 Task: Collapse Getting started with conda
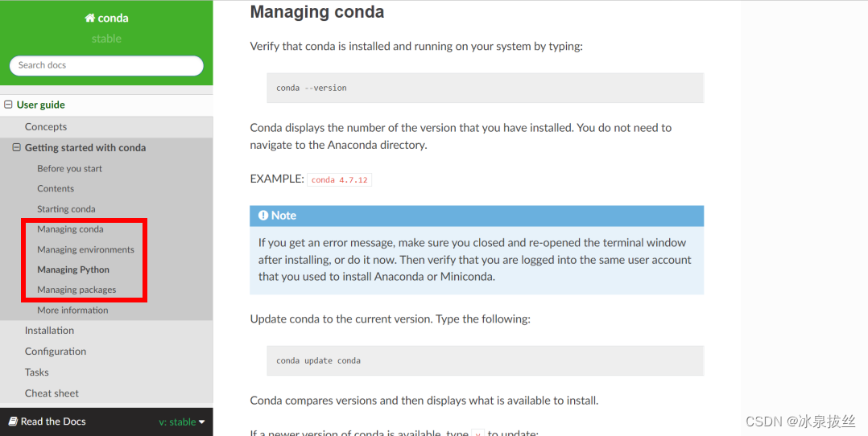point(17,148)
